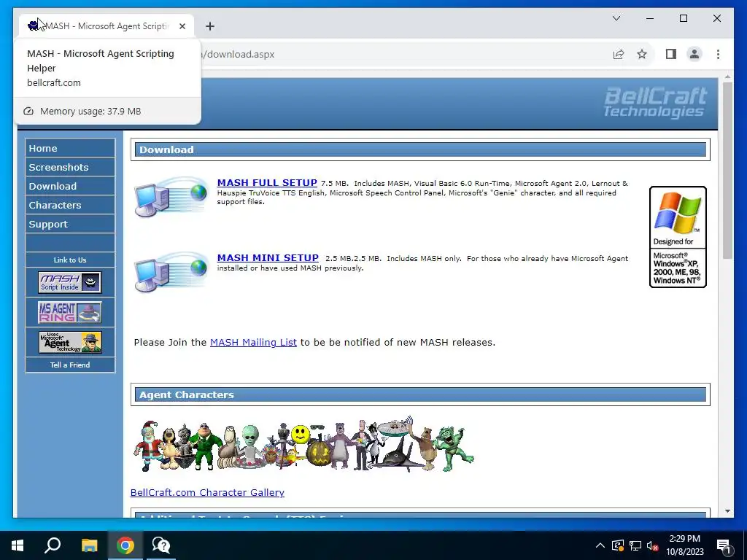
Task: Click the bellcraft.com text in tab tooltip
Action: click(x=54, y=83)
